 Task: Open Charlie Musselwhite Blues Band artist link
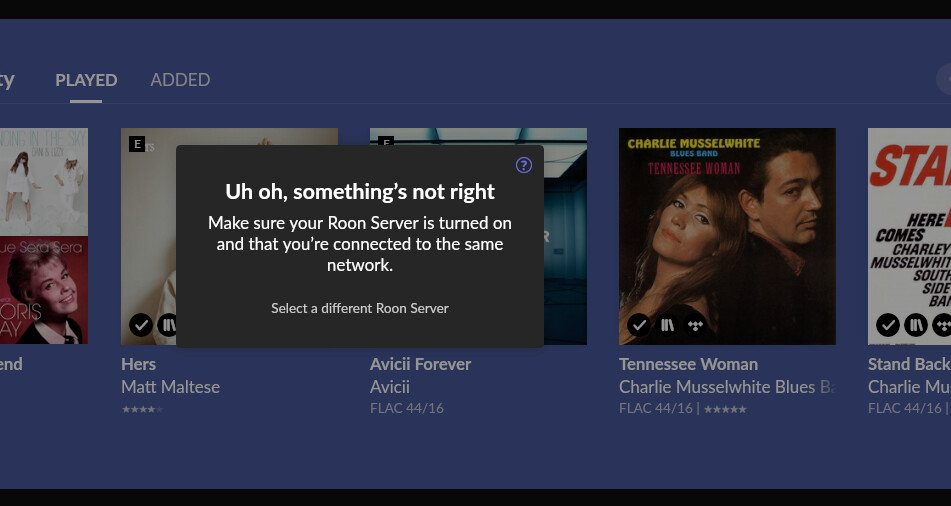point(727,386)
